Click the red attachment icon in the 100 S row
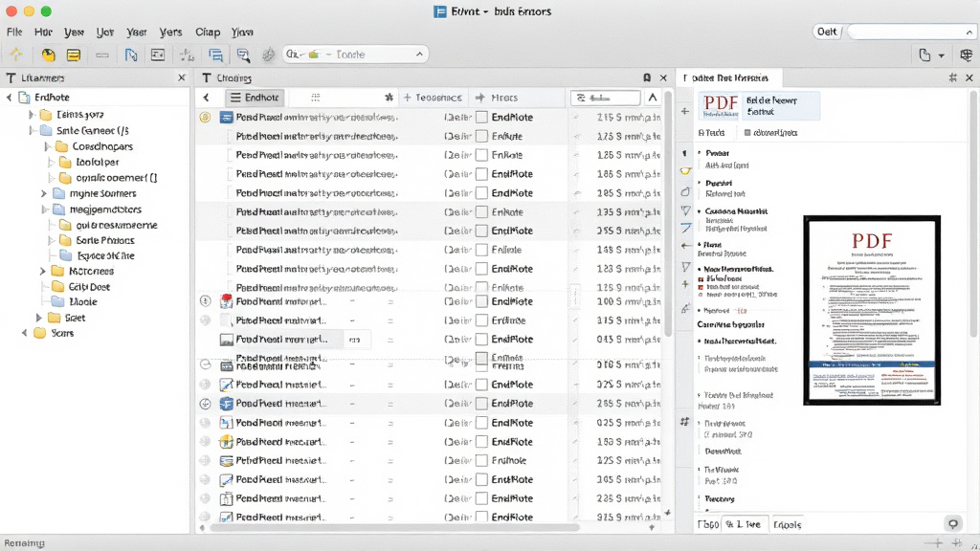 (226, 300)
